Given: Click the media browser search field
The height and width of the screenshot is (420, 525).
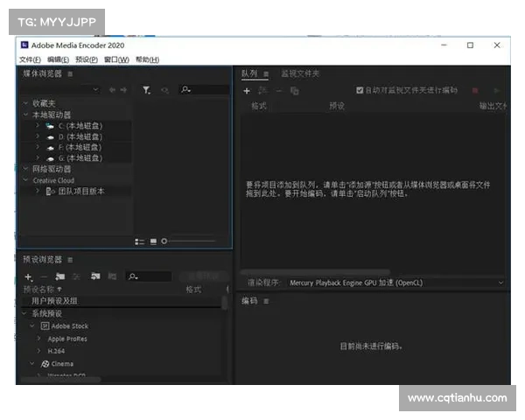Looking at the screenshot, I should click(x=204, y=90).
